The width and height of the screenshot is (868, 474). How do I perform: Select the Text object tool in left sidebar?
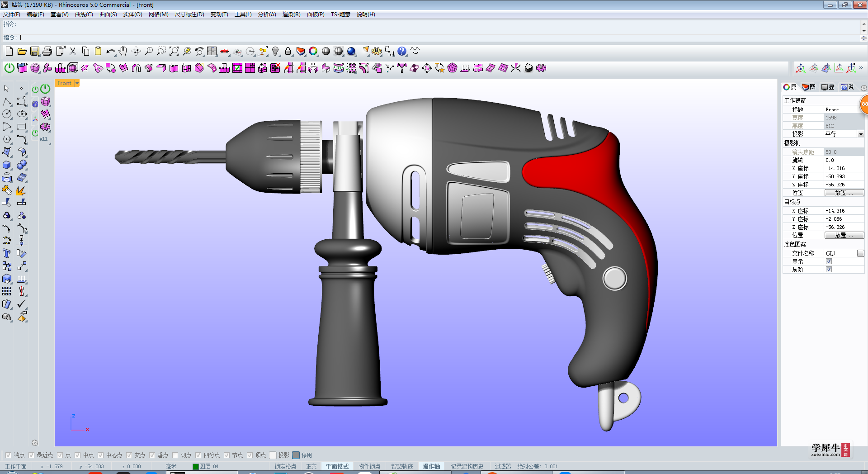point(7,253)
